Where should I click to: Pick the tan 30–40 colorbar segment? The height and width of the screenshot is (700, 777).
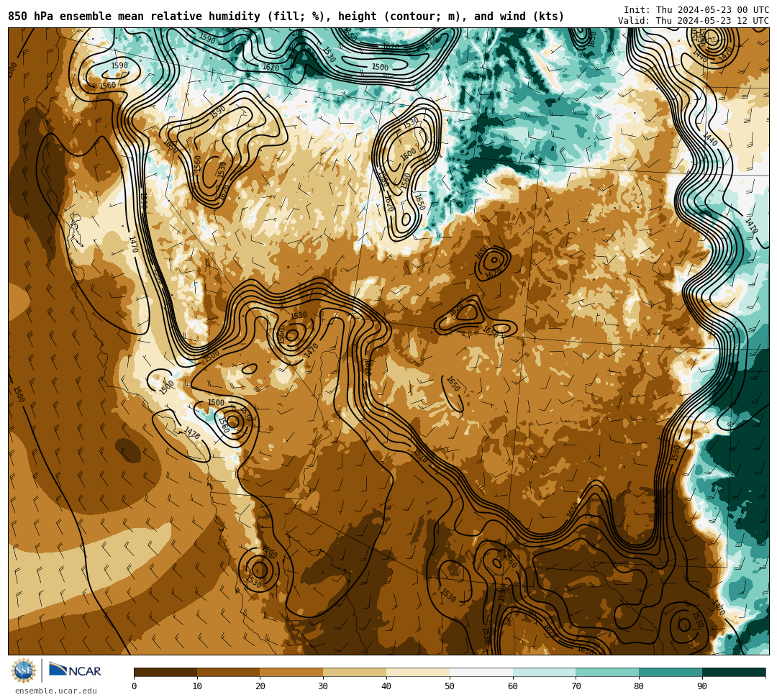pos(355,672)
